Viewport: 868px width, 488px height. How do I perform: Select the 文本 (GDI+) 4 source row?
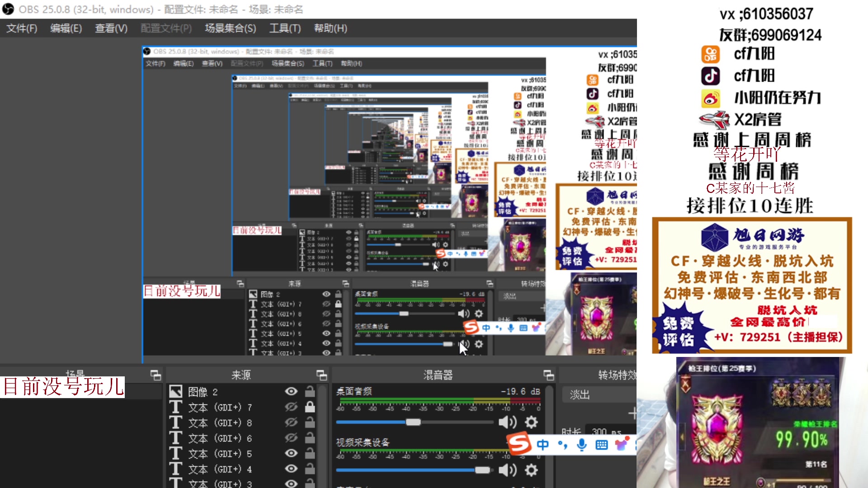[x=243, y=469]
